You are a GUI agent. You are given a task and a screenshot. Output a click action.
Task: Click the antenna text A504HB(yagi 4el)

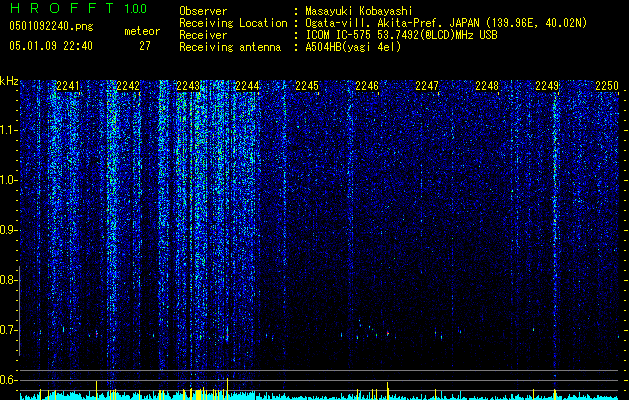point(353,47)
